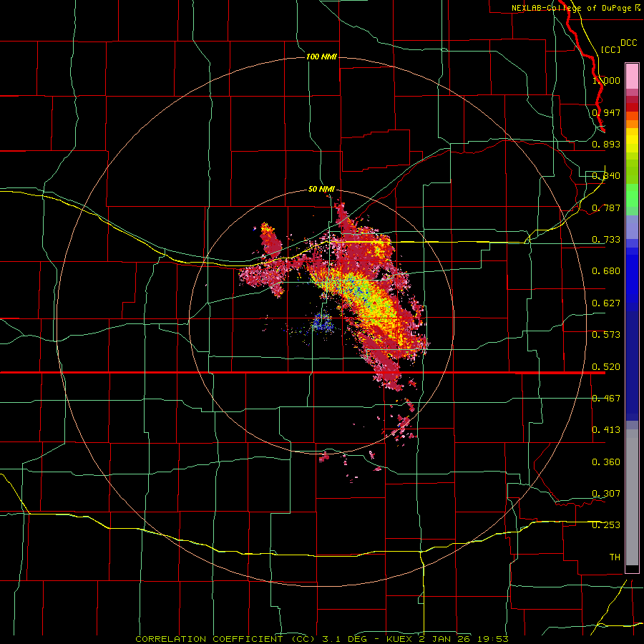Click the 0.680 scale value

point(606,271)
